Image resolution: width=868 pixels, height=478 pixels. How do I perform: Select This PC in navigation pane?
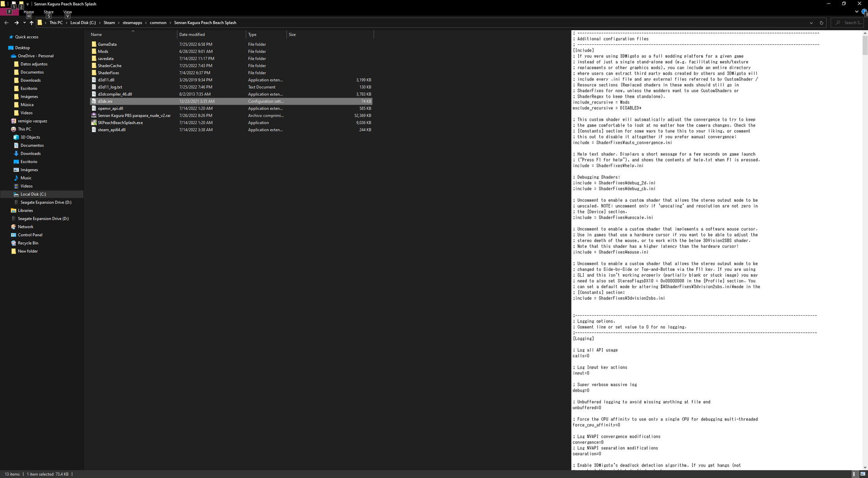point(24,129)
